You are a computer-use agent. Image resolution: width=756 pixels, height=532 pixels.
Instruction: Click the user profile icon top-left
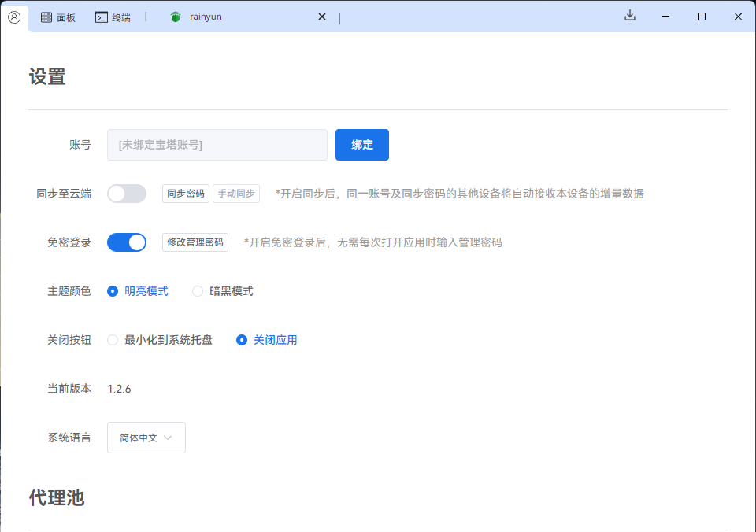pyautogui.click(x=13, y=16)
